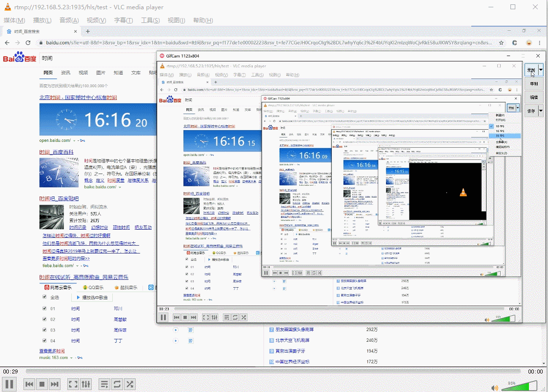Click the 保存 save button in GifCam
Screen dimensions: 548x392
pos(531,111)
